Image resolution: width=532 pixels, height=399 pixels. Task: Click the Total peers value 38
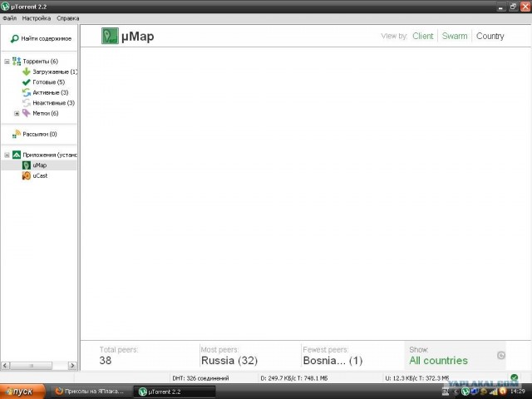[106, 360]
